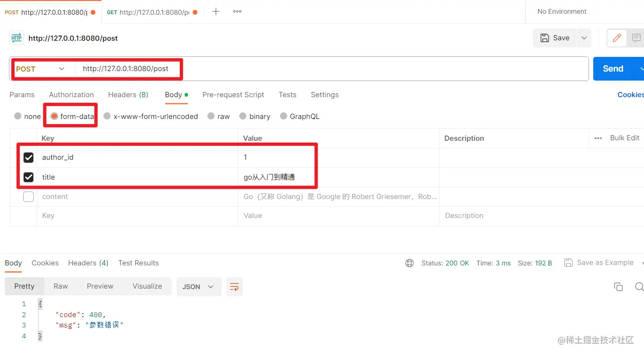The height and width of the screenshot is (355, 644).
Task: Click the HTTP request type icon
Action: click(x=17, y=38)
